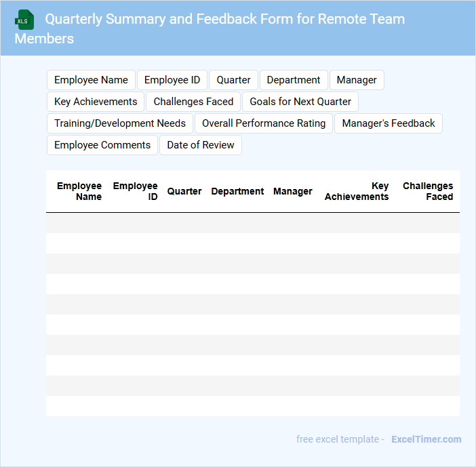
Task: Click the first empty table row
Action: click(253, 223)
